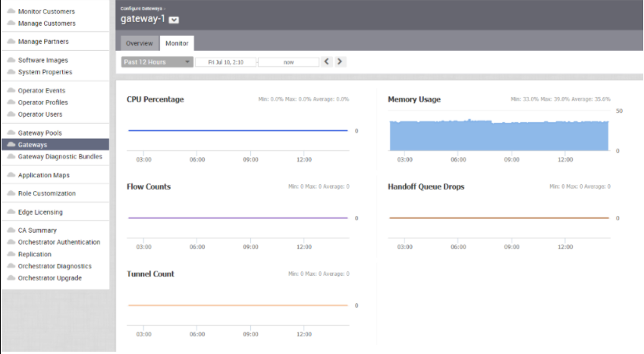Select the Monitor tab

[x=177, y=43]
